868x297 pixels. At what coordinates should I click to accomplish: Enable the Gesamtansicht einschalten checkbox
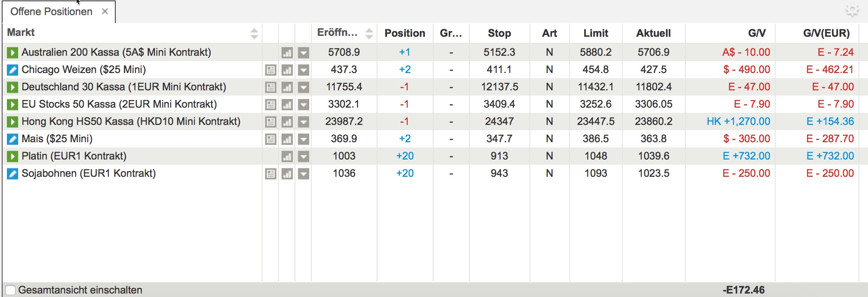coord(10,290)
